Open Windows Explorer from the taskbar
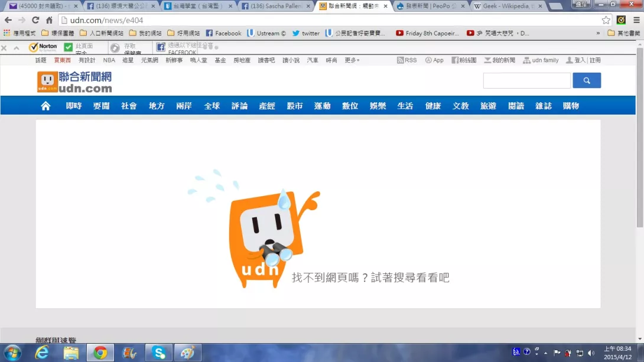 click(71, 353)
